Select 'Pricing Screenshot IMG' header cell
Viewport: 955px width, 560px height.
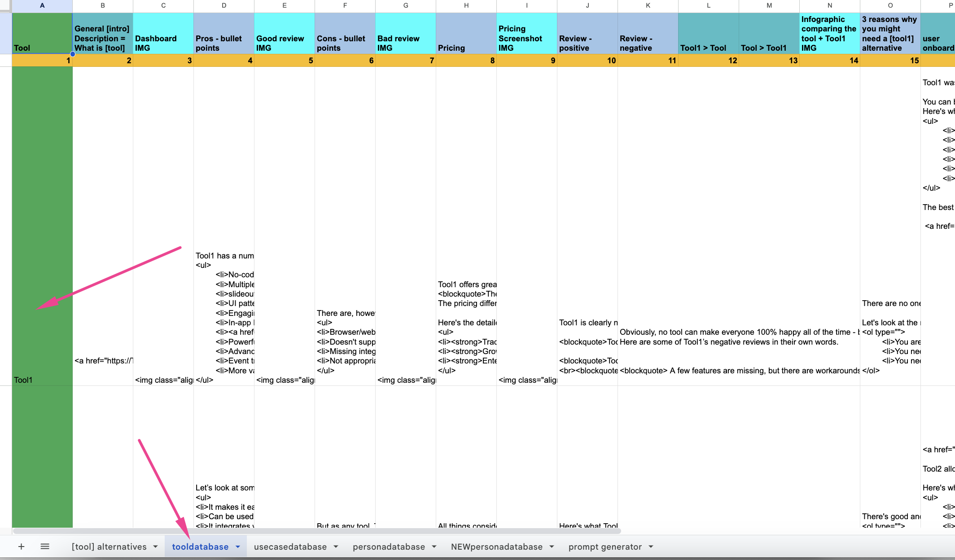coord(527,33)
